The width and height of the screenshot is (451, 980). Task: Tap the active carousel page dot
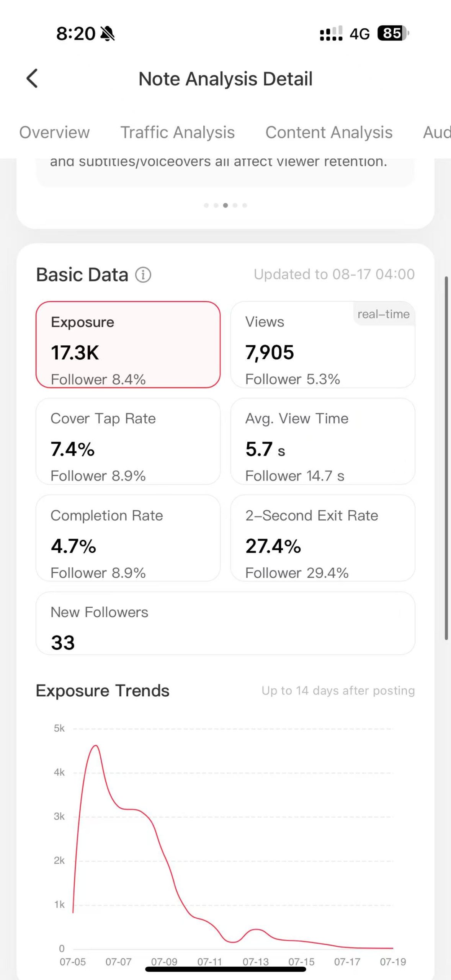click(225, 206)
